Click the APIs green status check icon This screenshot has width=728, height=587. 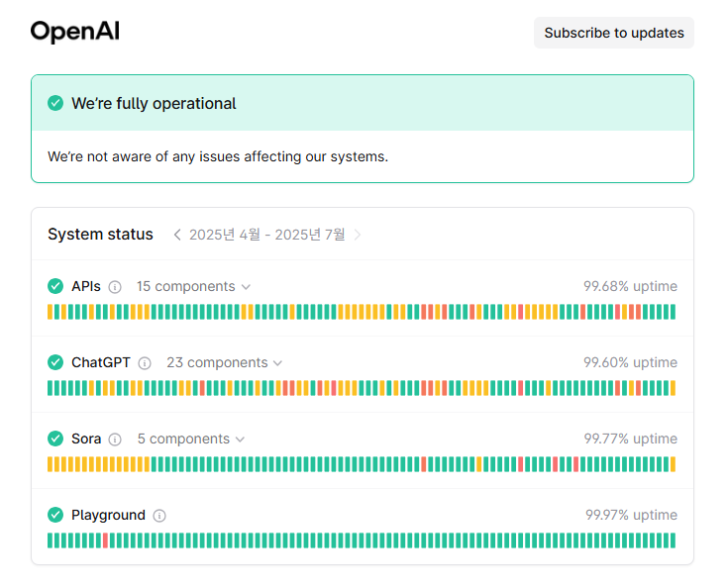(55, 286)
